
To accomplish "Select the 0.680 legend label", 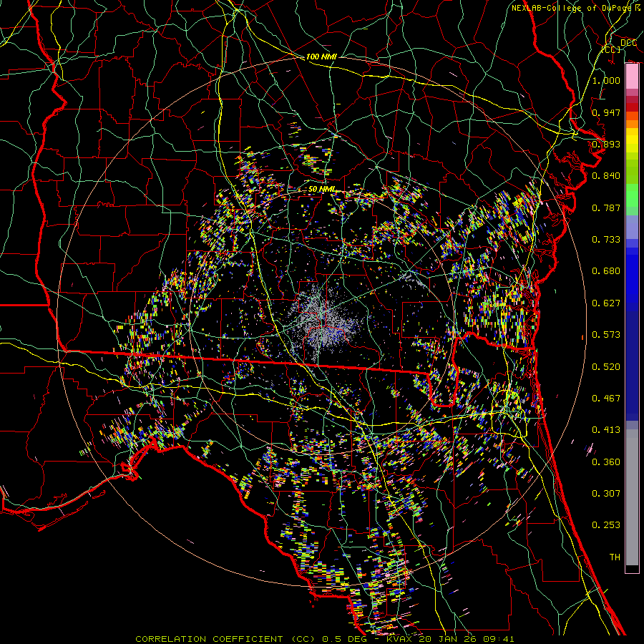I will click(x=606, y=271).
